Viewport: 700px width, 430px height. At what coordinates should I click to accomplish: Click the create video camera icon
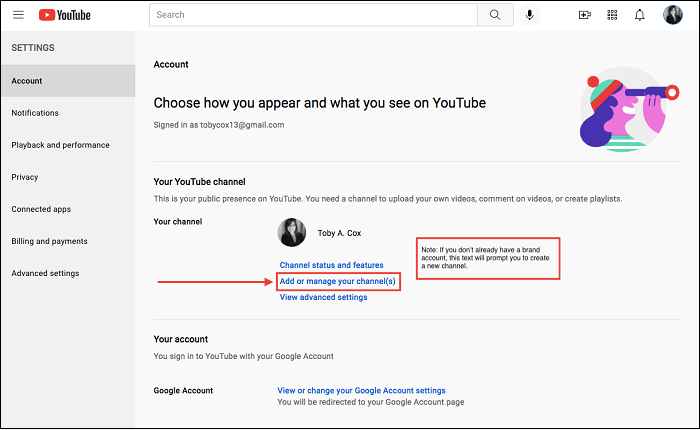585,15
